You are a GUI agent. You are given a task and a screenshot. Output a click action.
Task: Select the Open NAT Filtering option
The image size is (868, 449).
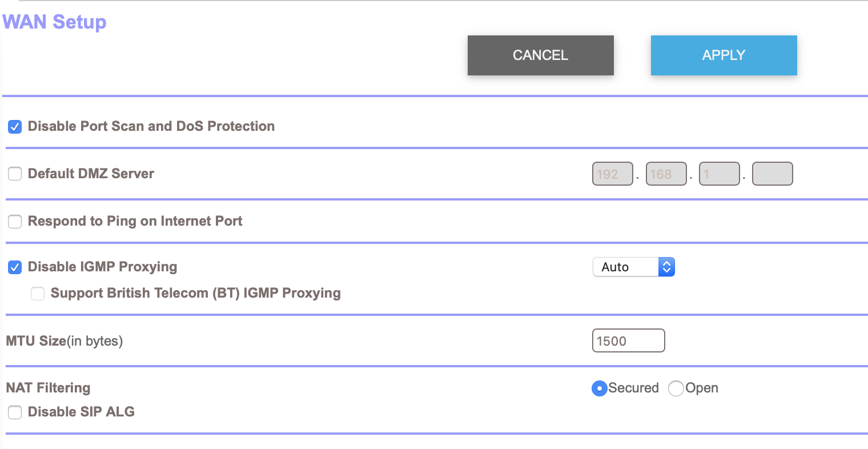(676, 388)
